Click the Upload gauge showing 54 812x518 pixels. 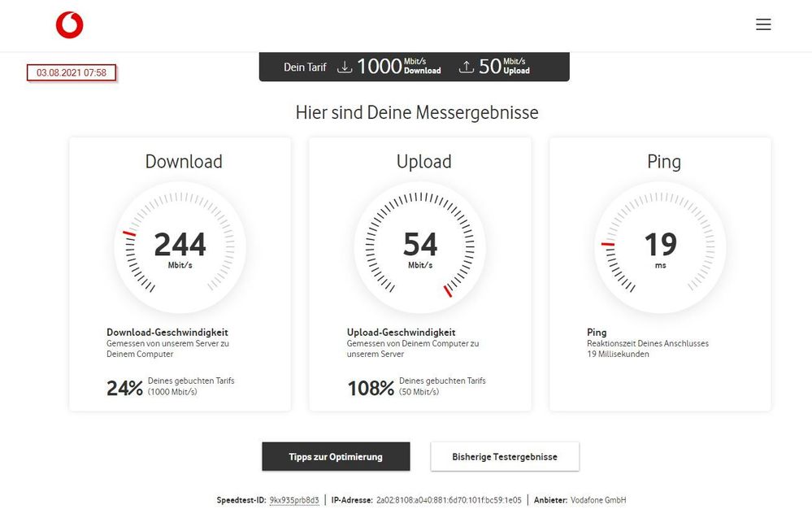[x=420, y=247]
